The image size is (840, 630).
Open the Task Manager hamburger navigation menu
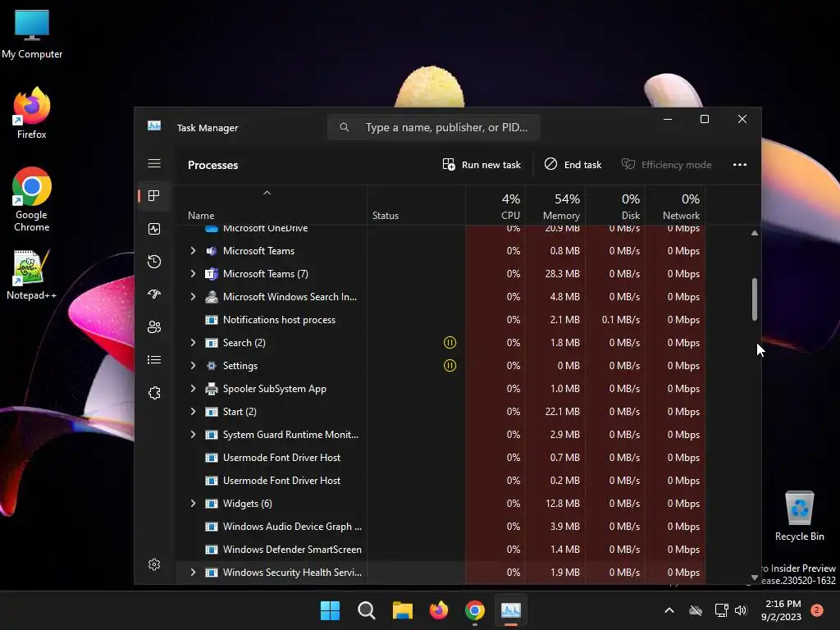154,163
